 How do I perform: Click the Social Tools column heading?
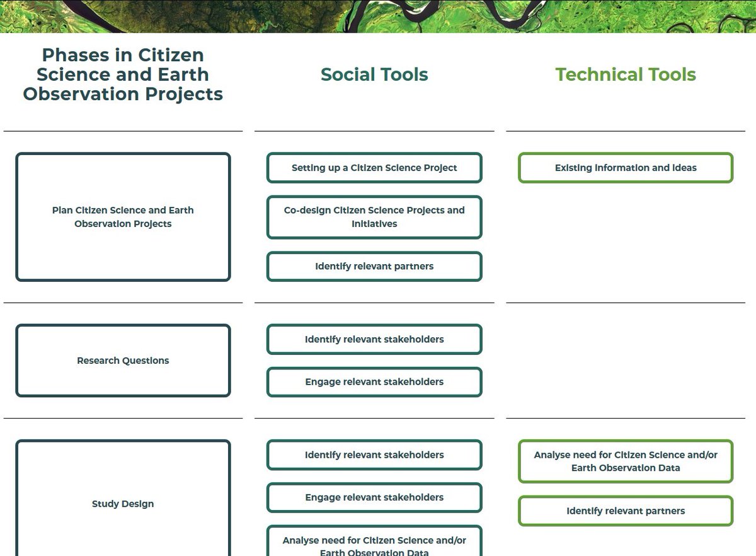point(374,74)
